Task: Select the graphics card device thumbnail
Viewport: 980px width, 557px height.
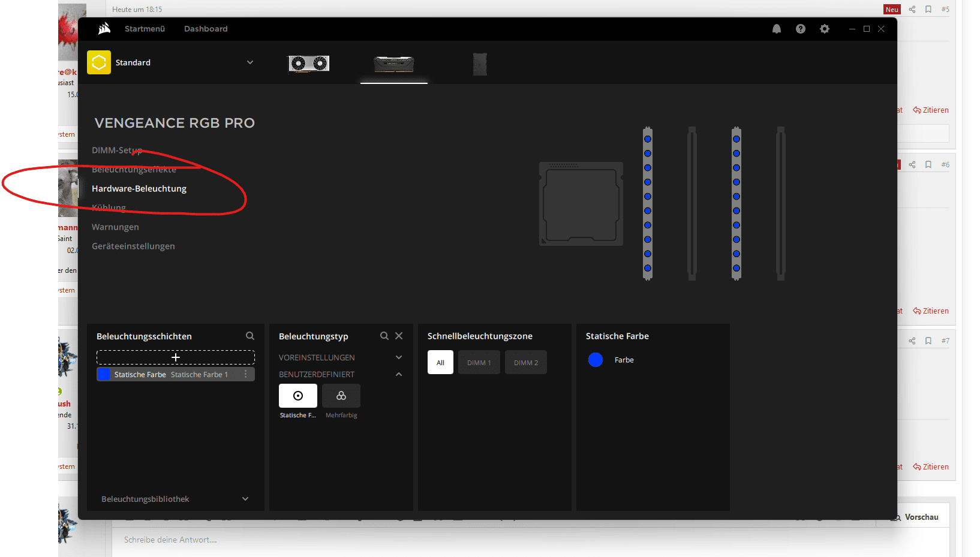Action: click(x=309, y=64)
